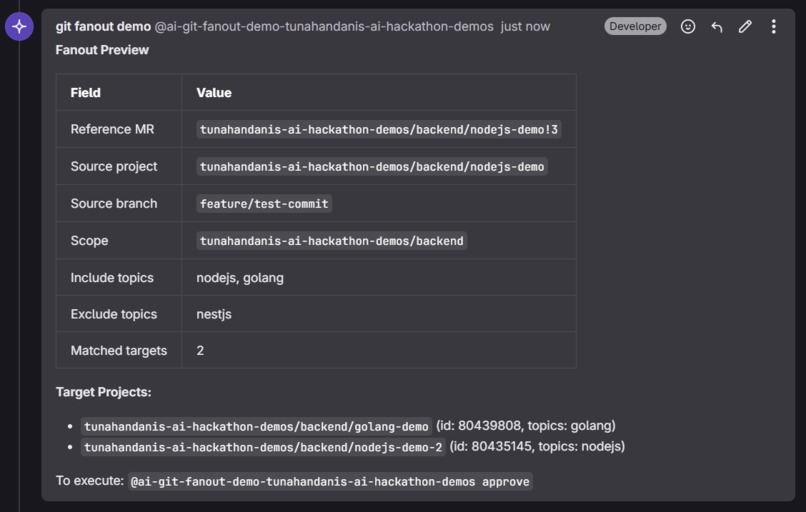Edit the comment with the pencil icon

coord(745,26)
